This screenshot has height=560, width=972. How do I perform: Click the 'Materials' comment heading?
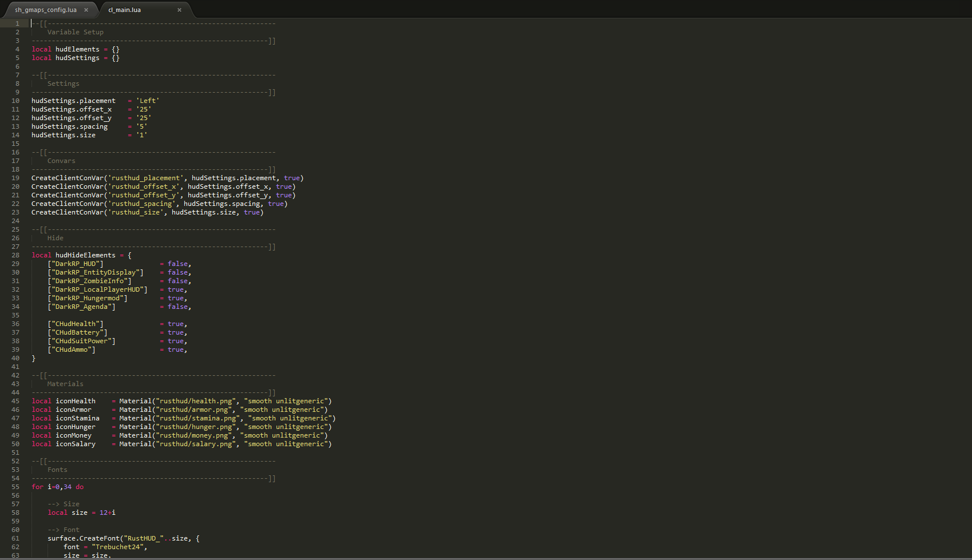(65, 384)
